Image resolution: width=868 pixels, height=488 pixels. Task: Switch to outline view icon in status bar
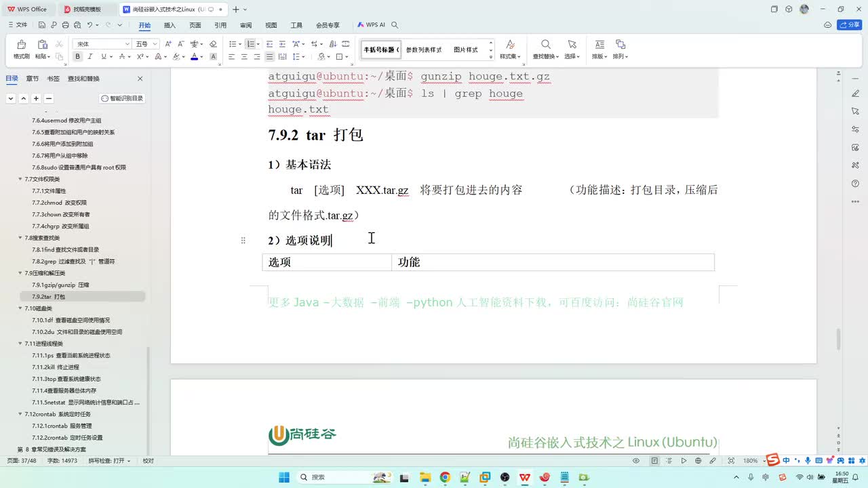669,461
